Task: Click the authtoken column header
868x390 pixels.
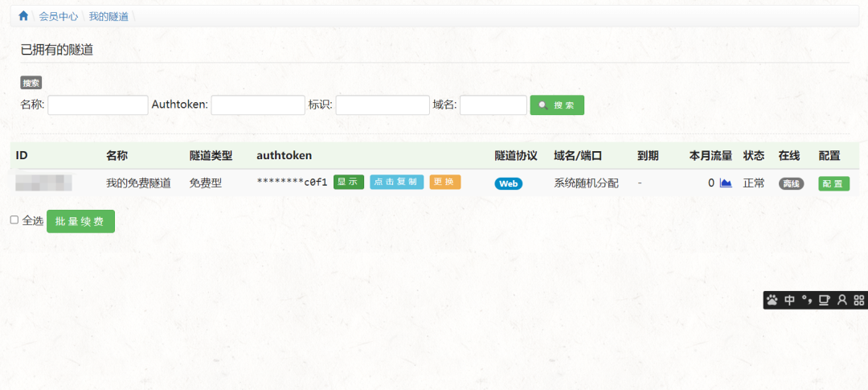Action: pyautogui.click(x=284, y=156)
